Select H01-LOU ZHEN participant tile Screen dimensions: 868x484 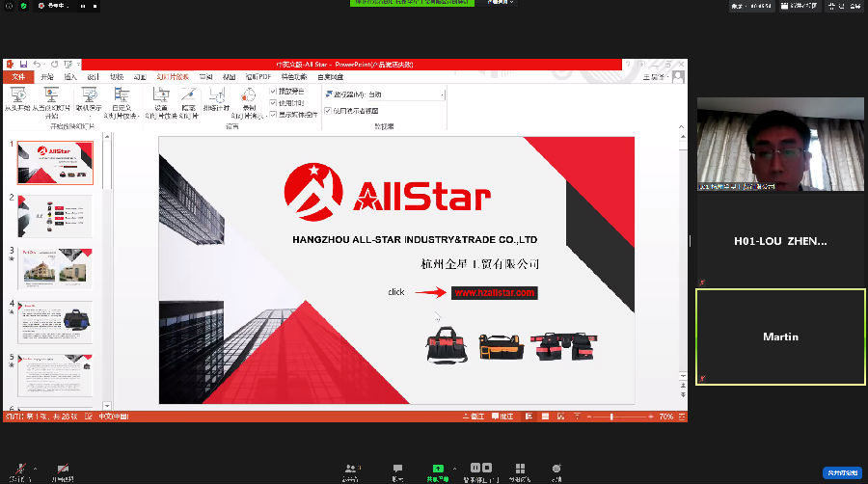780,241
